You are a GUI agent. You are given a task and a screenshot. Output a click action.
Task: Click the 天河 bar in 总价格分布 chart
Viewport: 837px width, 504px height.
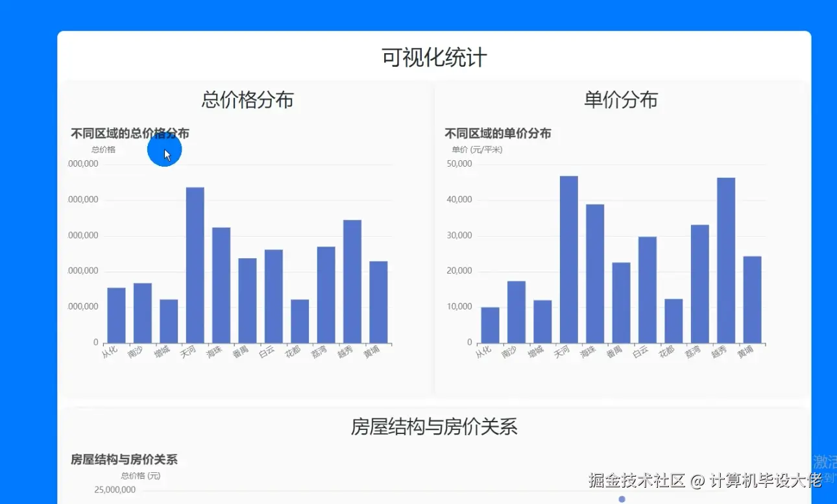tap(194, 259)
